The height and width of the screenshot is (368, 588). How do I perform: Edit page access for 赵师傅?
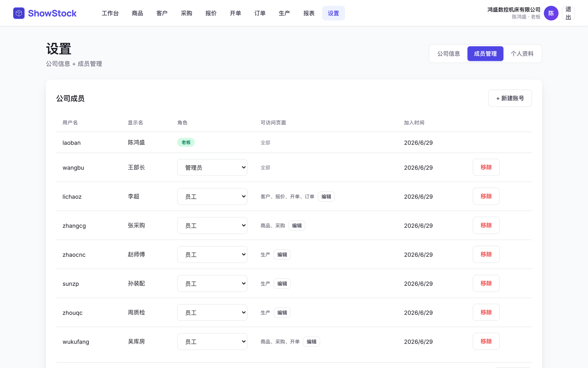point(282,255)
